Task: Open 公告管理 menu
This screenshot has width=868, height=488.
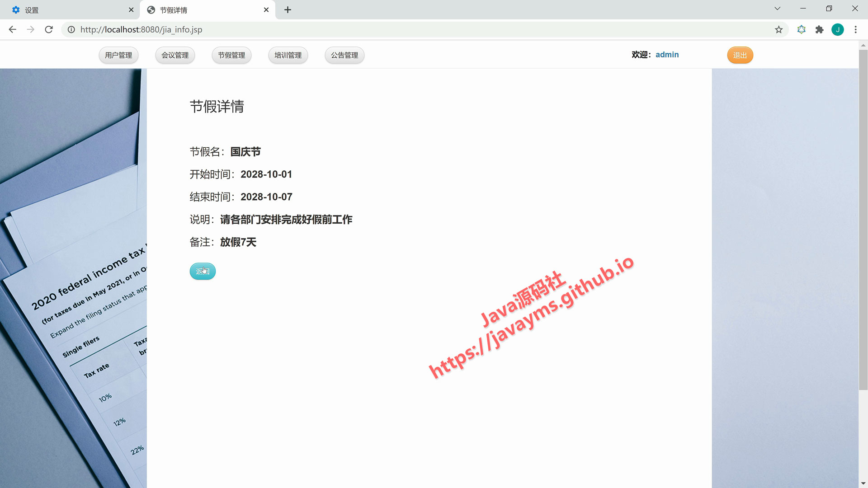Action: click(344, 55)
